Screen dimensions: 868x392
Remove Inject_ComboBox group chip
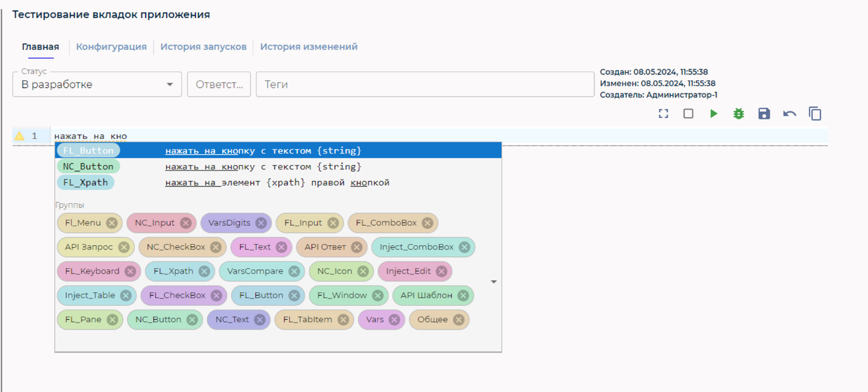tap(465, 247)
